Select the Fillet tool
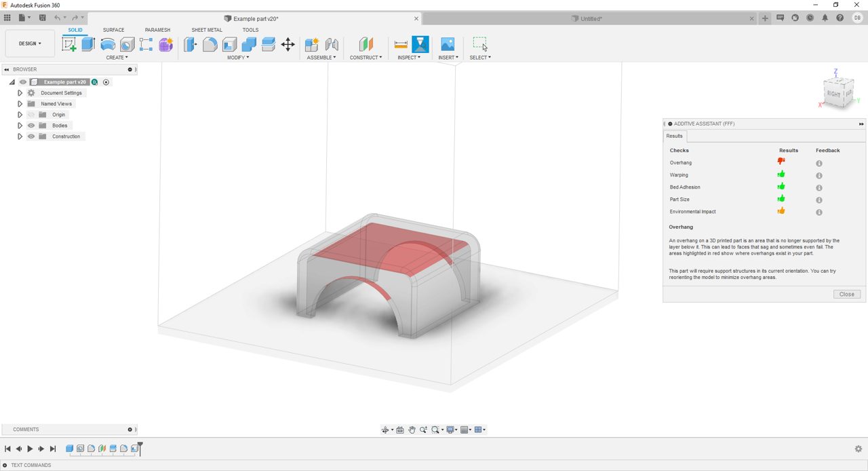Image resolution: width=868 pixels, height=471 pixels. [x=210, y=44]
